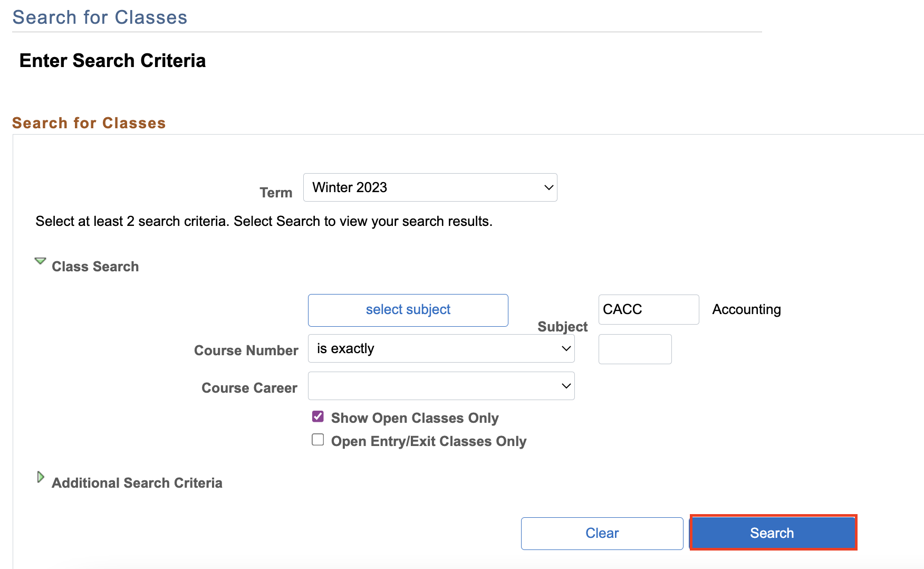Click the empty course number input box
Image resolution: width=924 pixels, height=569 pixels.
(634, 349)
